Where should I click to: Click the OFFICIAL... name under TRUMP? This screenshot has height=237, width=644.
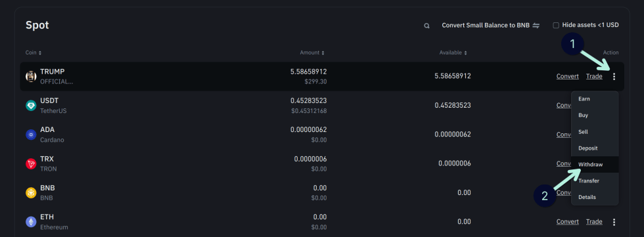pos(57,81)
